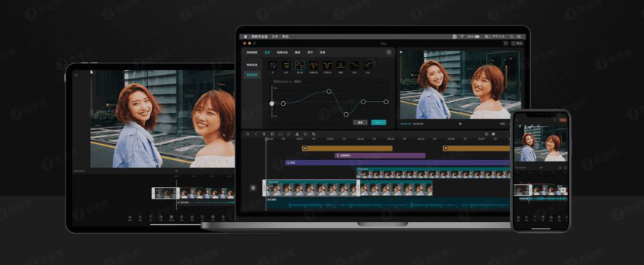The width and height of the screenshot is (644, 265).
Task: Click the export button at laptop top right
Action: (518, 43)
